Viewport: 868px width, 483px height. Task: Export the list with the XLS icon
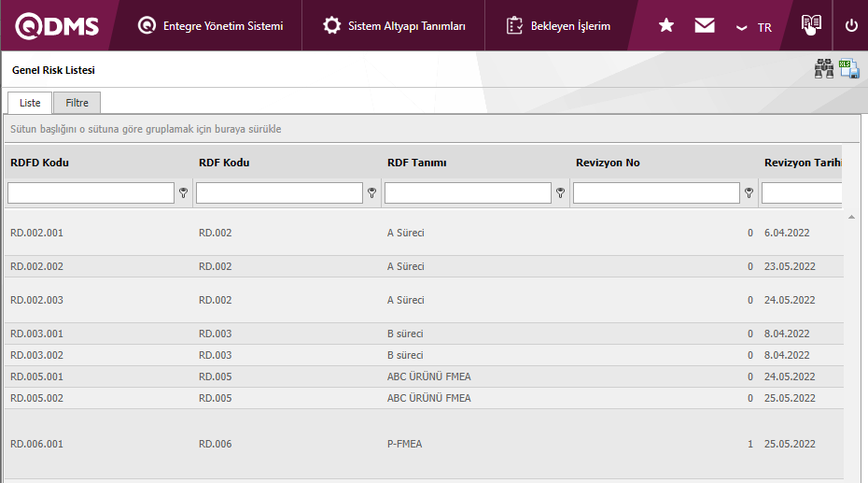point(849,69)
